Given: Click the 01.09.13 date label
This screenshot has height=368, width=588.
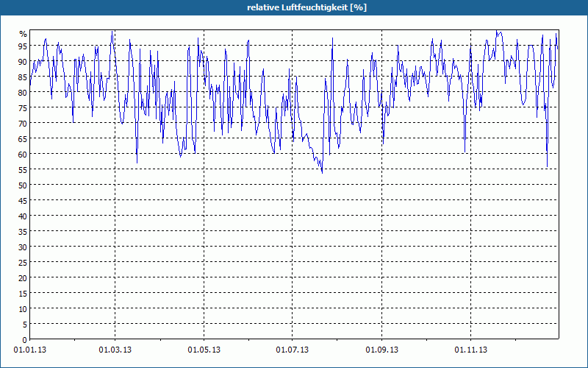Looking at the screenshot, I should tap(381, 350).
